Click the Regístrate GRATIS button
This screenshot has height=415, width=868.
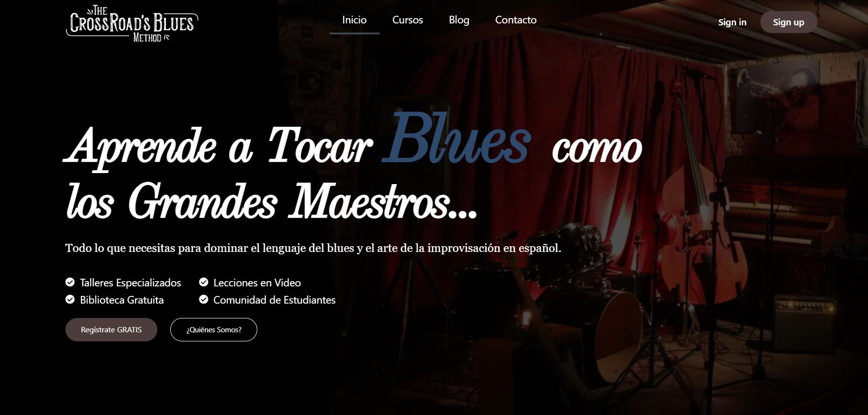click(x=111, y=329)
